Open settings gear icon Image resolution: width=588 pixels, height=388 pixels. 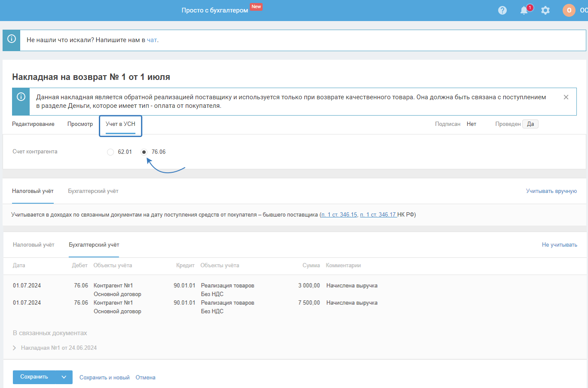click(x=545, y=10)
